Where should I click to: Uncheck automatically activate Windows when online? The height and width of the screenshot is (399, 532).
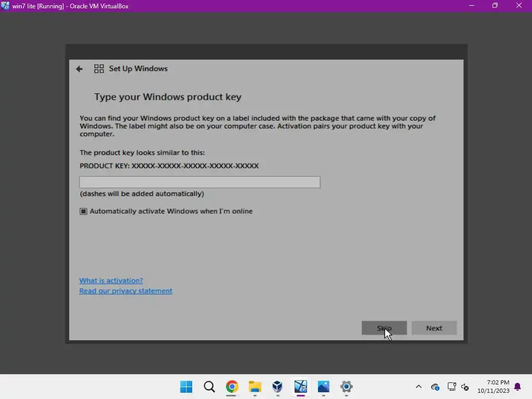(x=84, y=211)
